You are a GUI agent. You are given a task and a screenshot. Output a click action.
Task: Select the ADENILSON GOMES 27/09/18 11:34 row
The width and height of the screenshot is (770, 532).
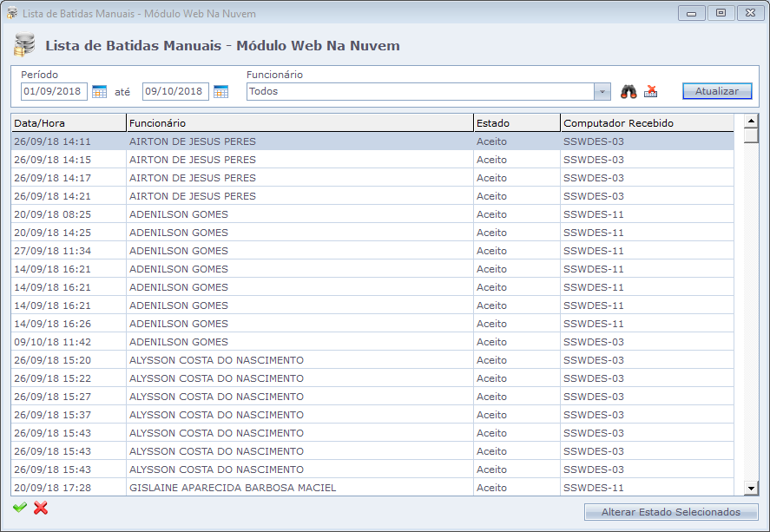point(179,251)
